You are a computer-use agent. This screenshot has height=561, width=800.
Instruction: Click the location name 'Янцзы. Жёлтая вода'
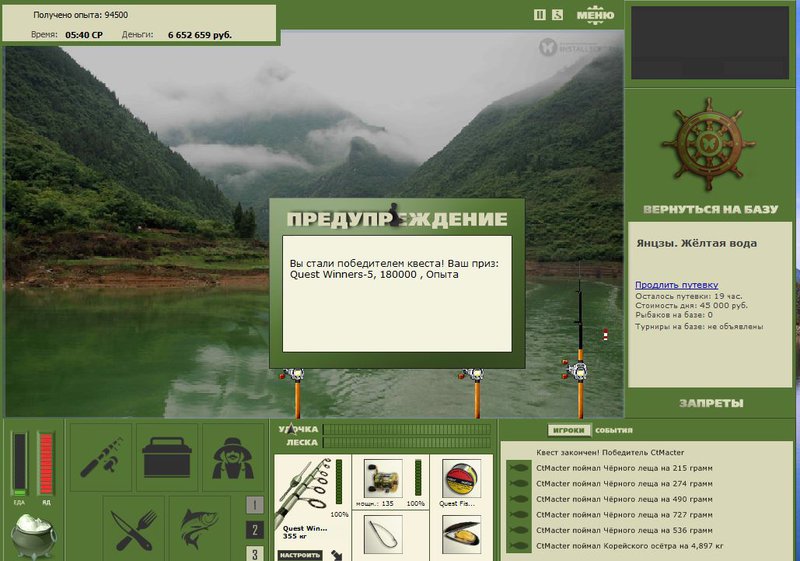pos(696,243)
